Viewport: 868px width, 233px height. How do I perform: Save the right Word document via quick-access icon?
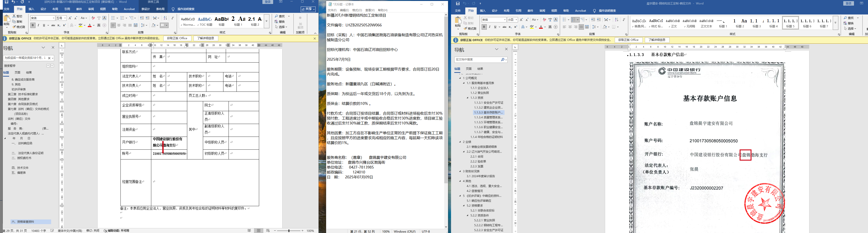(458, 3)
